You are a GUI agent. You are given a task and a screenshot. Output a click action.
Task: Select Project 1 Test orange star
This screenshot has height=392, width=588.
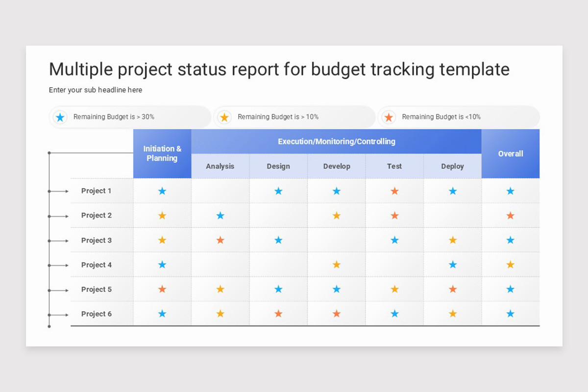click(x=394, y=191)
